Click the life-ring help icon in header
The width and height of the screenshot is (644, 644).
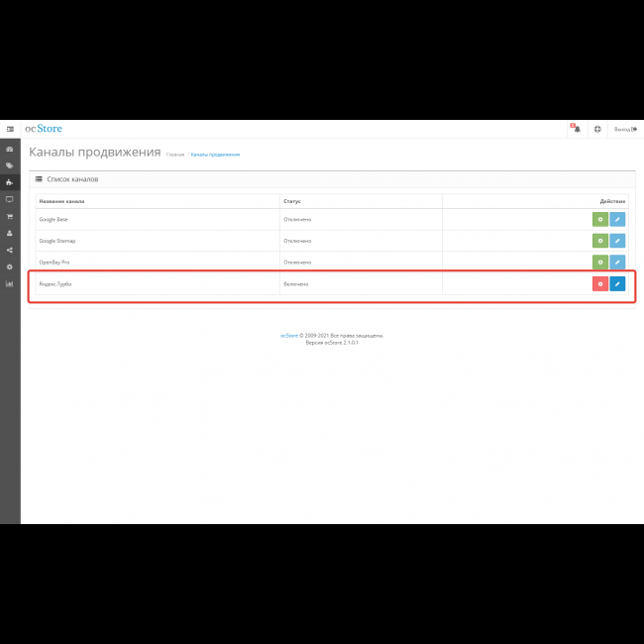point(597,129)
